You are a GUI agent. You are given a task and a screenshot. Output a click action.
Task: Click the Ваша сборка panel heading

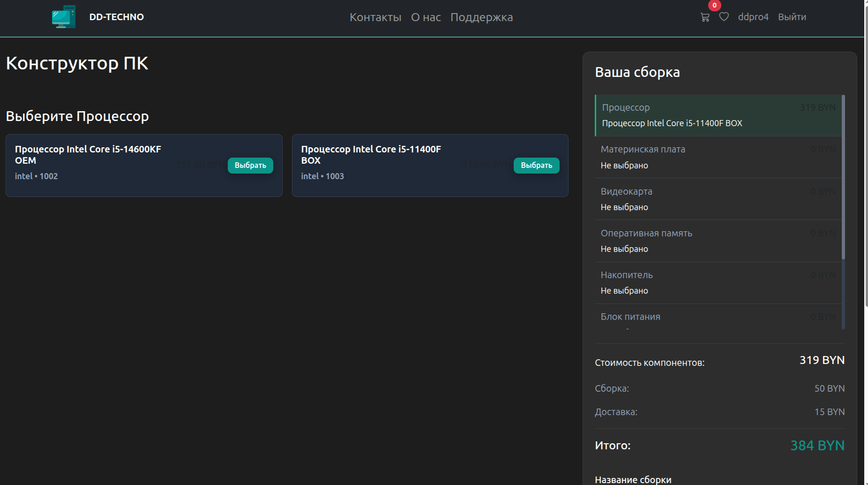[x=637, y=72]
